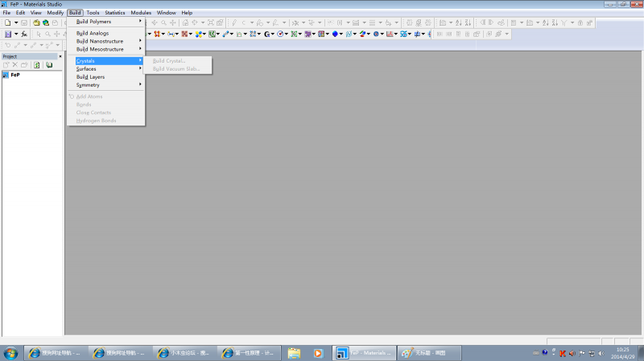Image resolution: width=644 pixels, height=361 pixels.
Task: Open the media player taskbar icon
Action: pyautogui.click(x=318, y=353)
